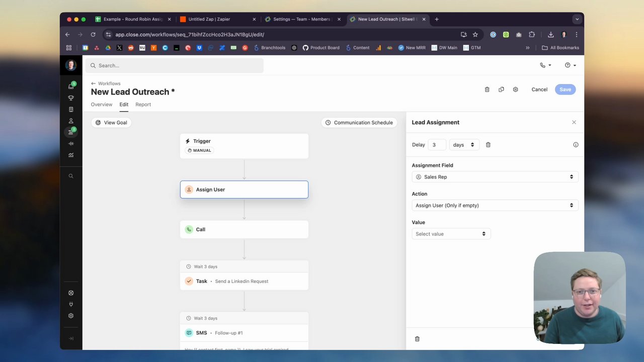
Task: Select the Call step card
Action: click(x=244, y=229)
